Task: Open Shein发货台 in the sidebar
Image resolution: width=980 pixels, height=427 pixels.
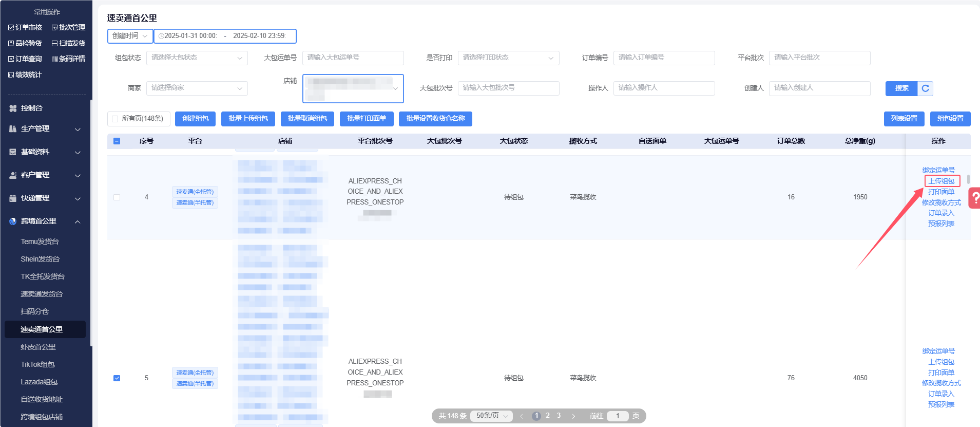Action: click(x=40, y=259)
